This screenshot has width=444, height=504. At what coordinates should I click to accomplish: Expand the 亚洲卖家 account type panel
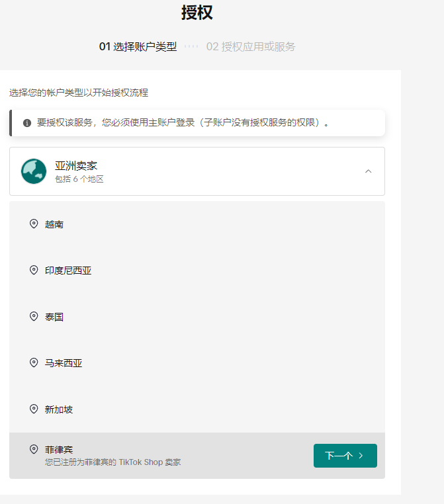click(x=199, y=171)
